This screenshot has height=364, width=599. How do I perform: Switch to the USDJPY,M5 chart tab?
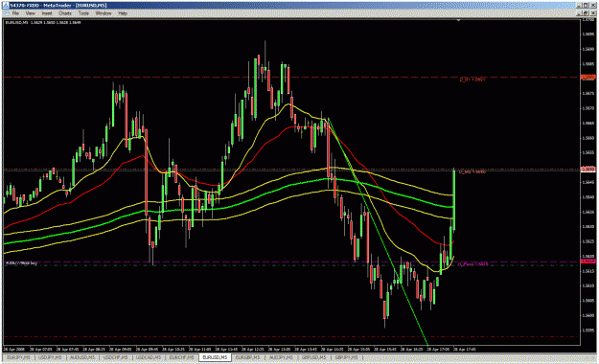pos(51,357)
